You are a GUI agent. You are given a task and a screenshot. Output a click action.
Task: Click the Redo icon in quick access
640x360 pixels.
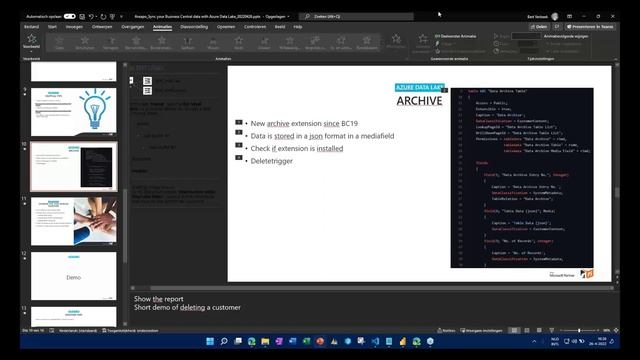pyautogui.click(x=103, y=16)
